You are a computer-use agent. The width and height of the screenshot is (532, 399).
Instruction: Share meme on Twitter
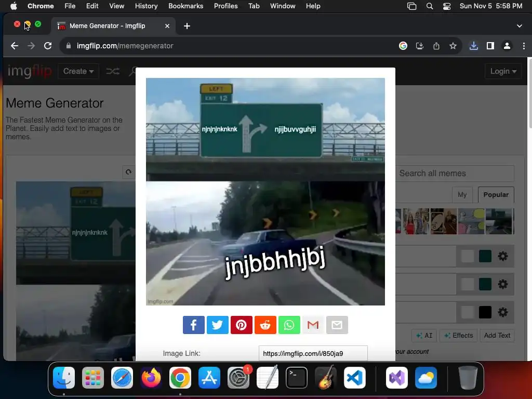(x=218, y=325)
